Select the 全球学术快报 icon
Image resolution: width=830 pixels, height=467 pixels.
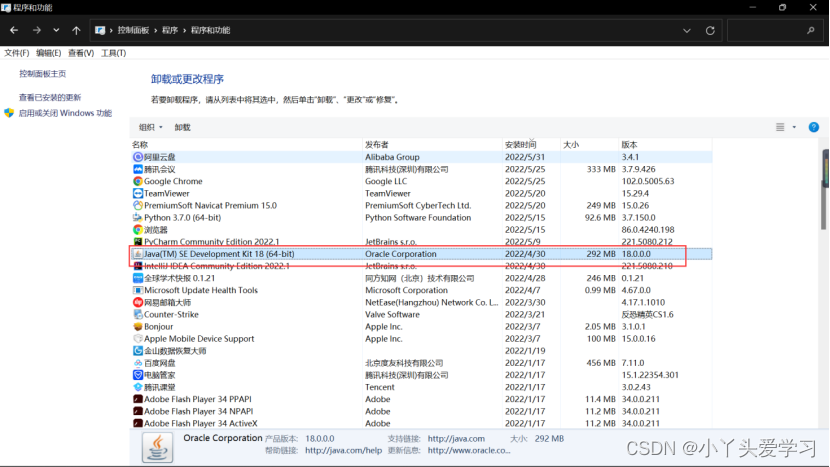click(x=138, y=279)
